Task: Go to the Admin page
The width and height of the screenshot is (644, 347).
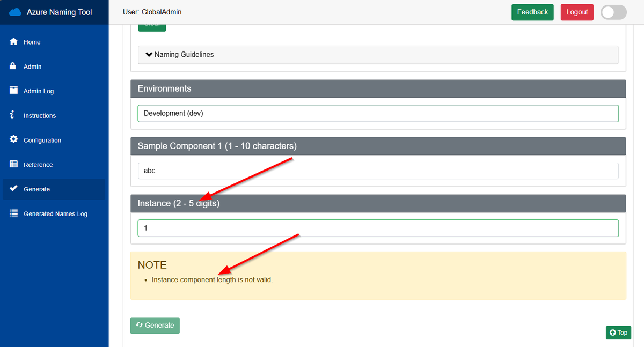Action: click(x=54, y=67)
